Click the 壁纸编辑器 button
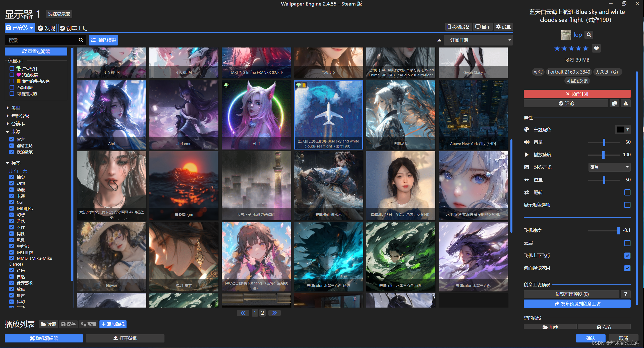Screen dimensions: 644x348 [44, 338]
